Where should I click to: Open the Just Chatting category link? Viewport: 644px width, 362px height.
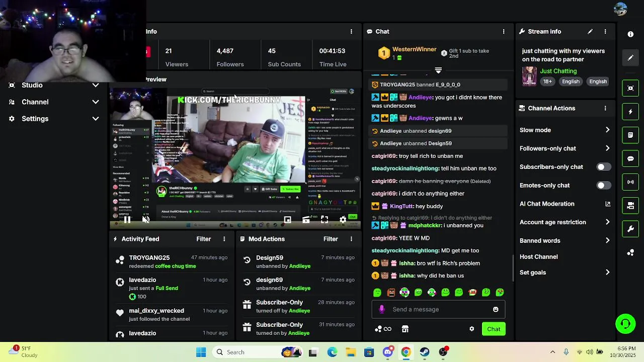click(x=558, y=71)
